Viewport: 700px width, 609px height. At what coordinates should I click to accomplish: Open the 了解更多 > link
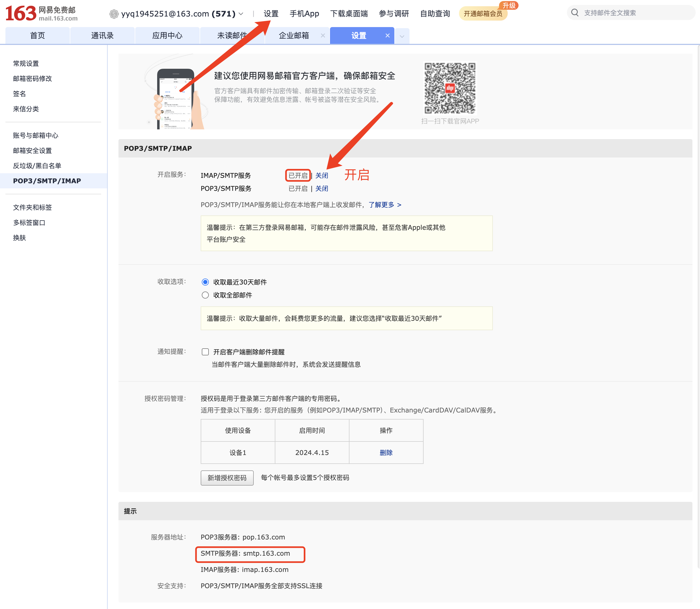[x=385, y=205]
